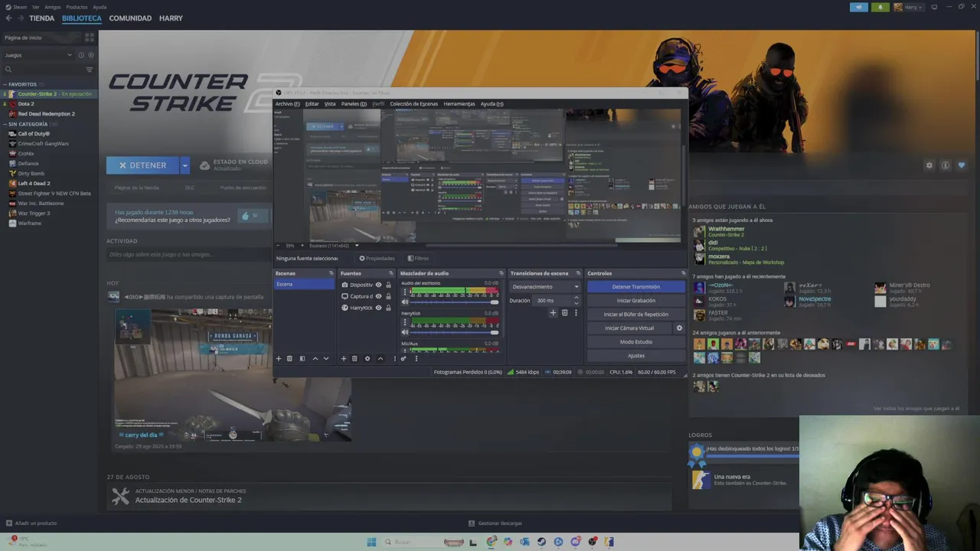This screenshot has height=551, width=980.
Task: Switch to Steam COMUNIDAD tab
Action: point(130,18)
